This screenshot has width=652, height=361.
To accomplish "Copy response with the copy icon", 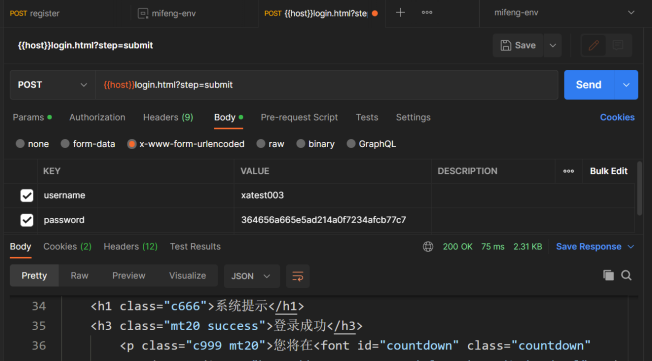I will pyautogui.click(x=608, y=275).
